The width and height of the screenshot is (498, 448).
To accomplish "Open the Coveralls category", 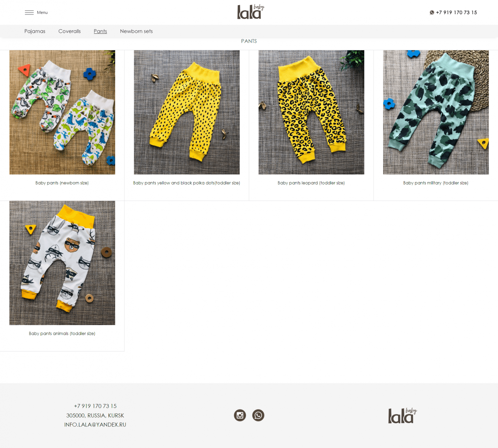I will pyautogui.click(x=69, y=31).
